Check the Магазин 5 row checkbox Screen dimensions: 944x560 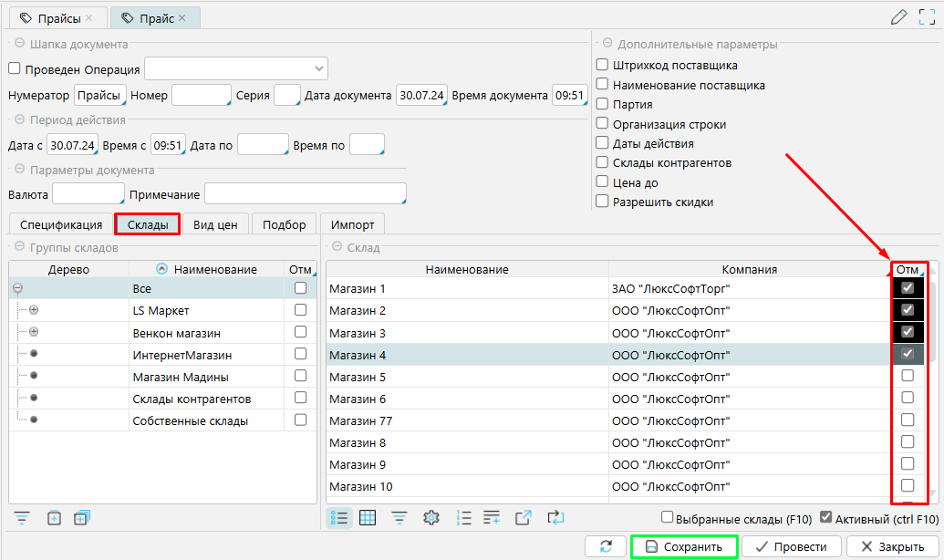click(x=908, y=376)
